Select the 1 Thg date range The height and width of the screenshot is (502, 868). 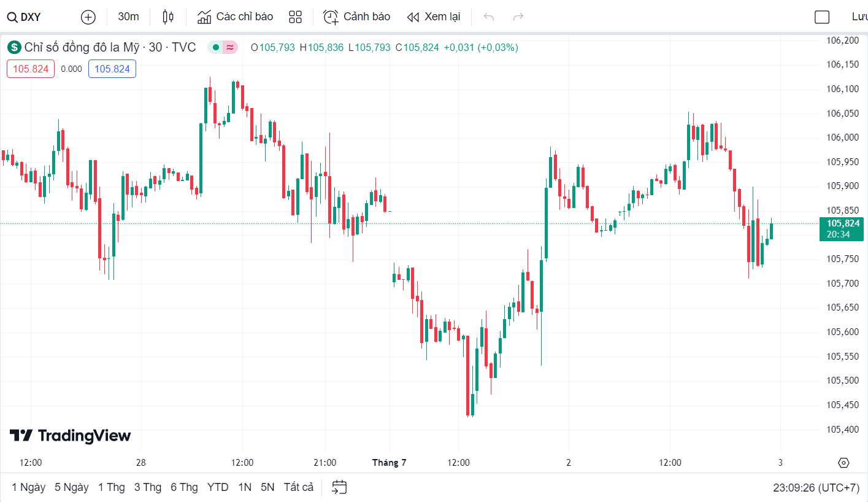(111, 487)
